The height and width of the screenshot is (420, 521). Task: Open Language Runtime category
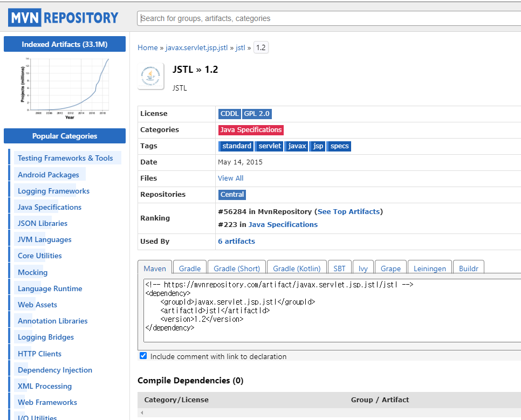coord(50,289)
